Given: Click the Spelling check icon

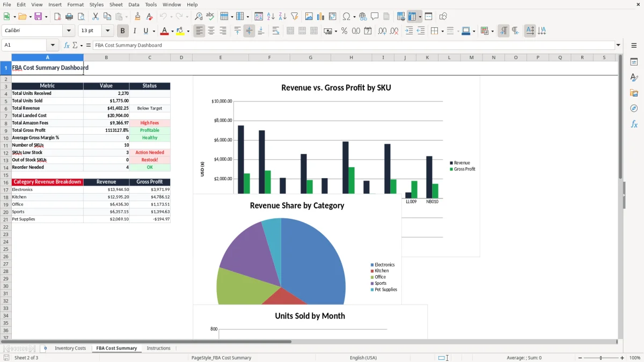Looking at the screenshot, I should pyautogui.click(x=210, y=17).
